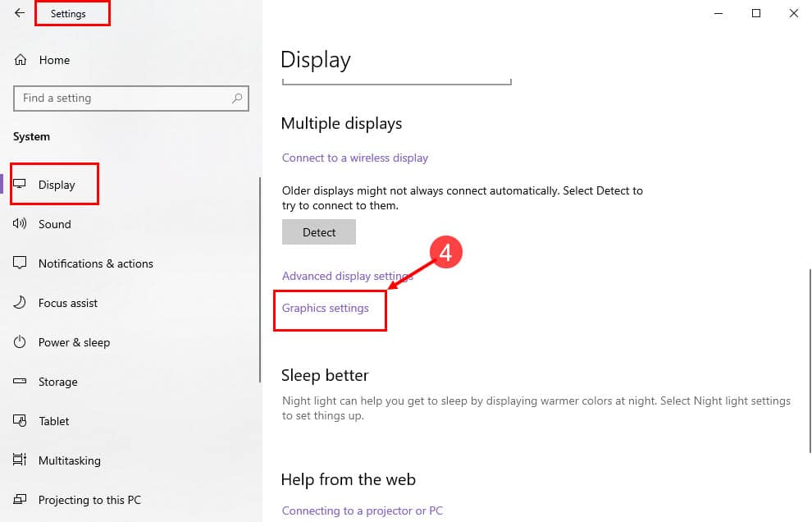Click the Storage drive icon
The height and width of the screenshot is (522, 812).
point(20,382)
